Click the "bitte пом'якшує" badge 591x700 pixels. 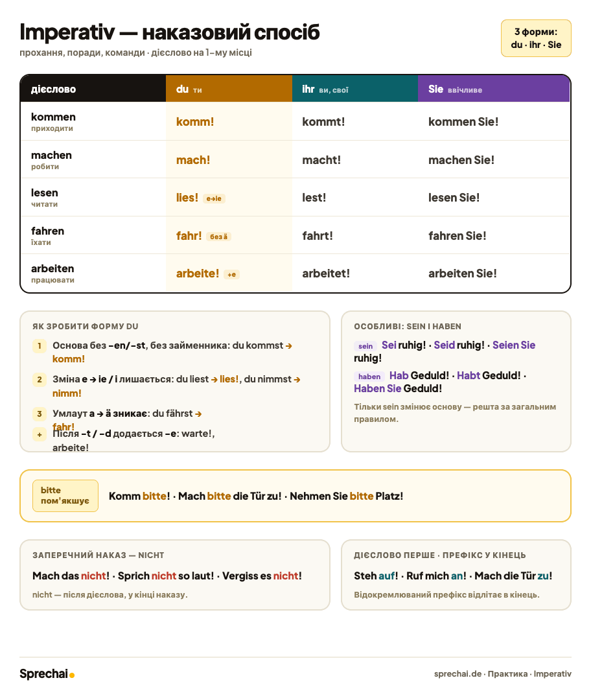click(65, 496)
